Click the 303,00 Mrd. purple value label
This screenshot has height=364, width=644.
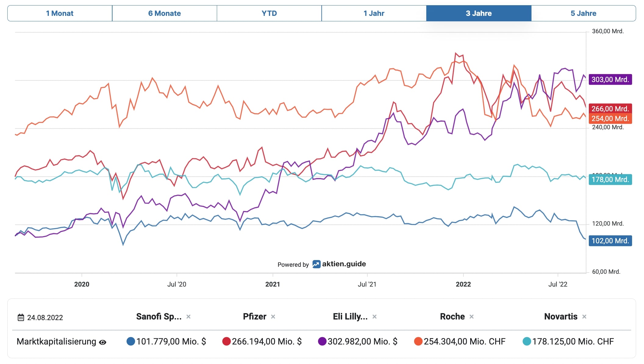[610, 80]
